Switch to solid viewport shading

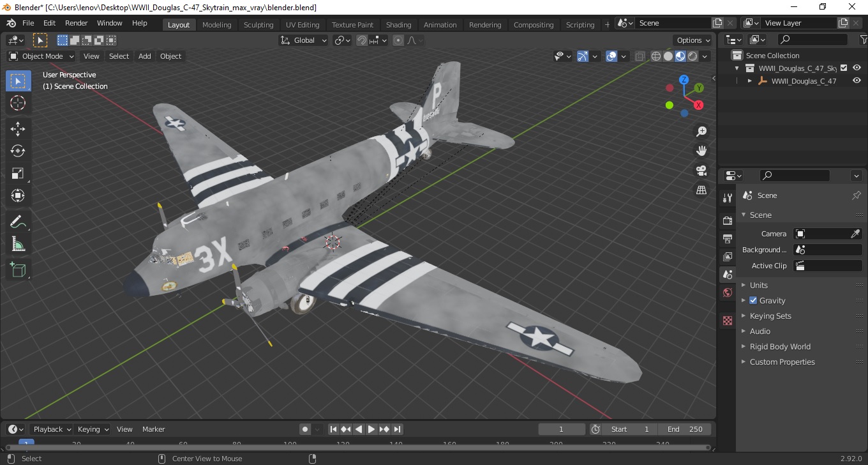(x=668, y=56)
